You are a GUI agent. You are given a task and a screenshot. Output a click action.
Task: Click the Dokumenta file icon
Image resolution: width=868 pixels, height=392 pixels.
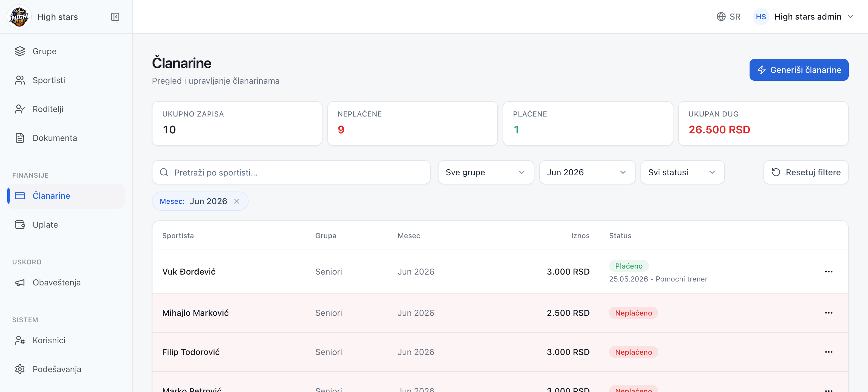[20, 138]
